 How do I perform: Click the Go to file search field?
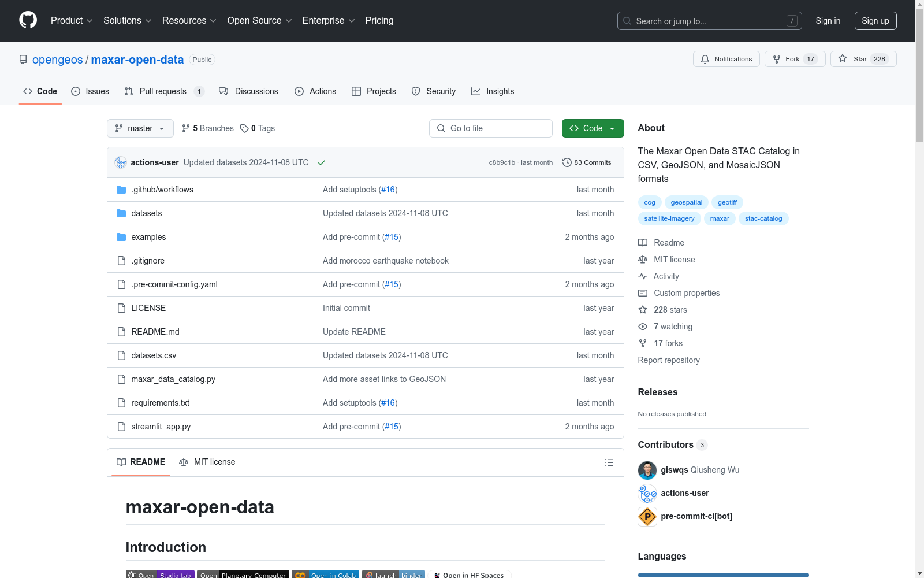491,128
